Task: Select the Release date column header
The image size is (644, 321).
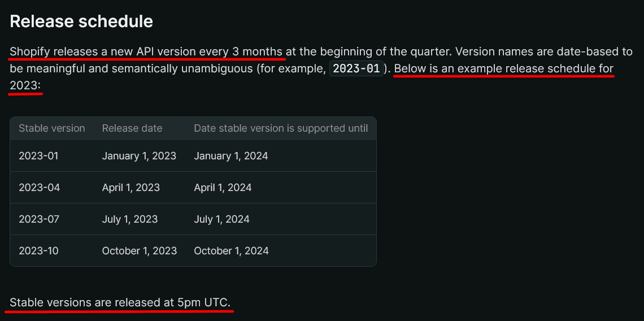Action: [x=132, y=128]
